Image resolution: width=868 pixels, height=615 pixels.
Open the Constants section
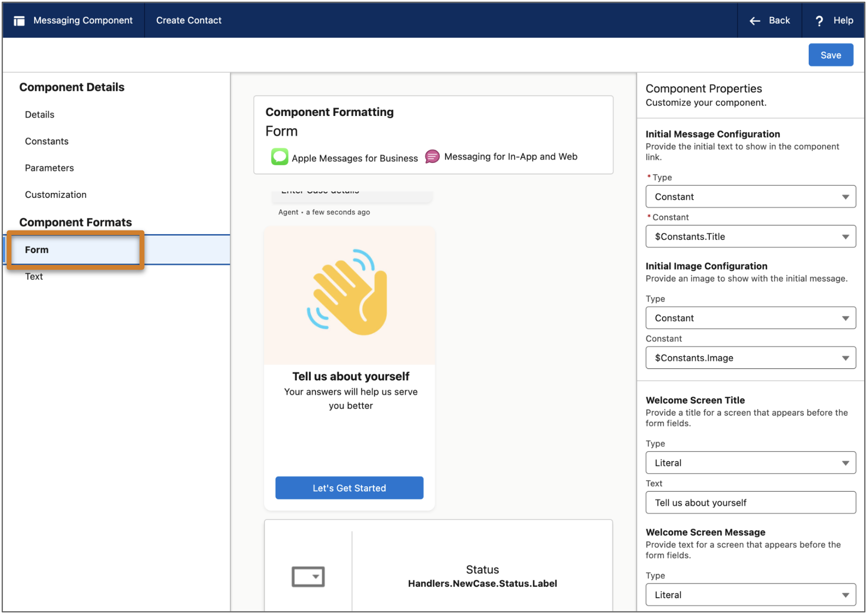pos(47,141)
